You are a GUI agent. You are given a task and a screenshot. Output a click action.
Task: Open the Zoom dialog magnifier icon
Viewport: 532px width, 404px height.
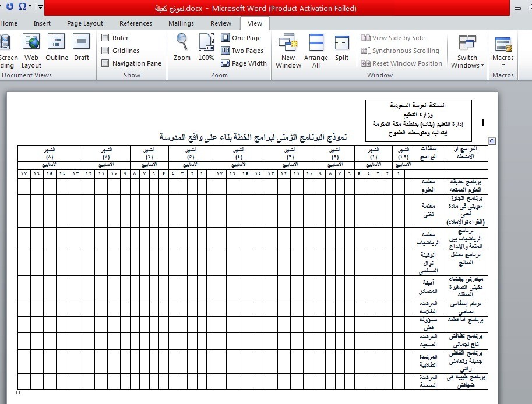pos(182,47)
